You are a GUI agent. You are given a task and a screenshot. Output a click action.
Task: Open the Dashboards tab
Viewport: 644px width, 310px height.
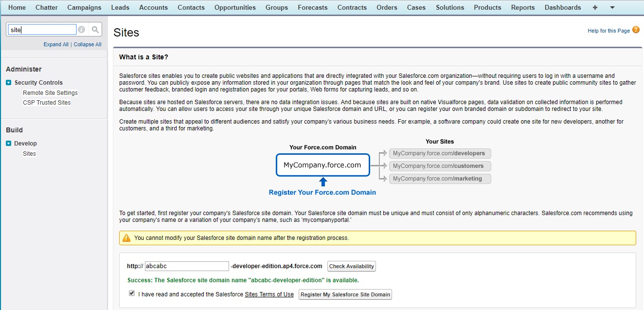pyautogui.click(x=562, y=7)
